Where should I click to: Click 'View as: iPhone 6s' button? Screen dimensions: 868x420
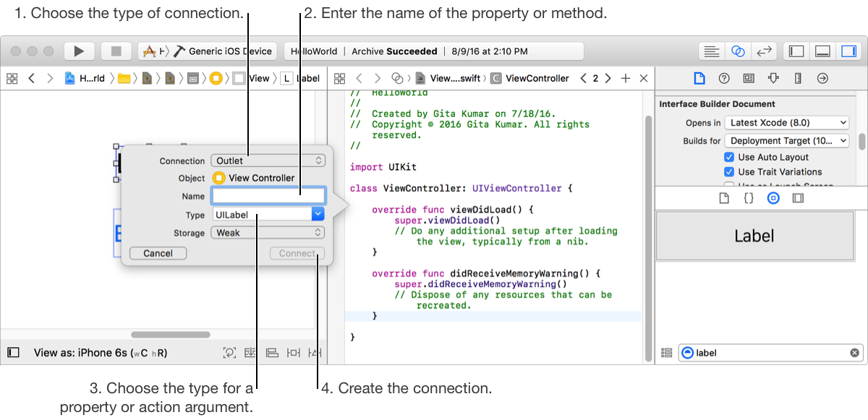pyautogui.click(x=101, y=353)
